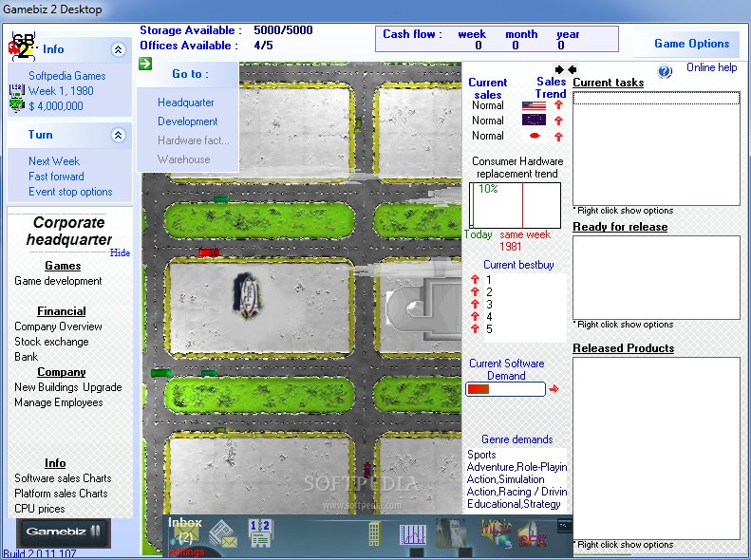Open Online help link

pos(712,67)
